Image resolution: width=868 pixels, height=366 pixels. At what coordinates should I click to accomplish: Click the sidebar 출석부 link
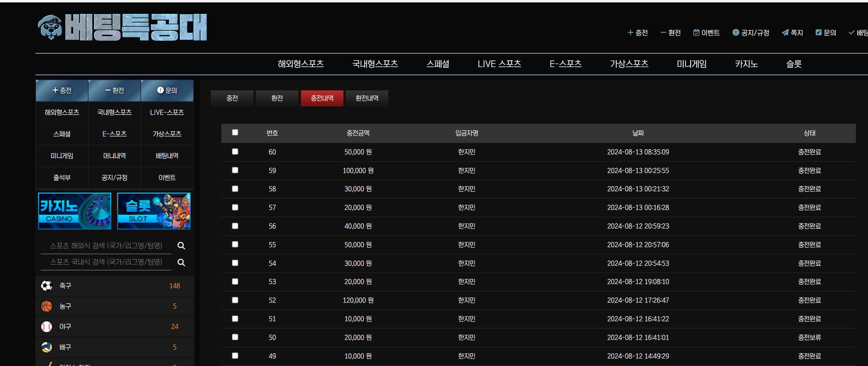pos(62,178)
